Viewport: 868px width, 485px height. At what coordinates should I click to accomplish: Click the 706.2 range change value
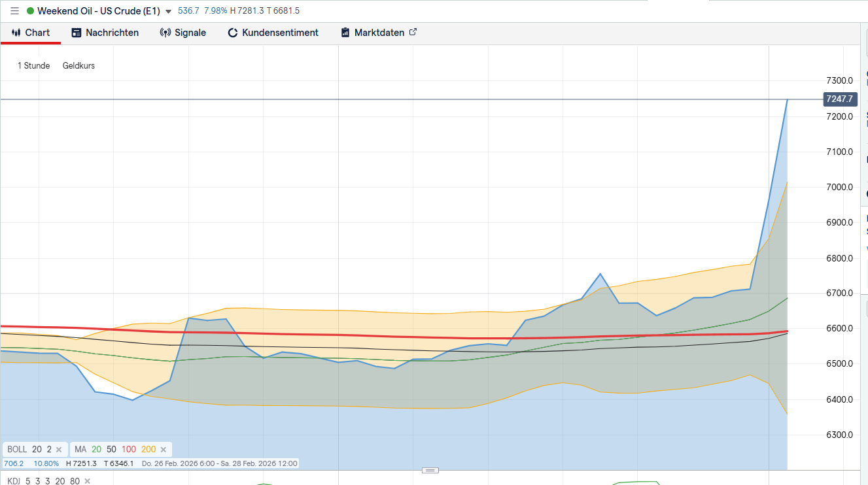coord(14,463)
